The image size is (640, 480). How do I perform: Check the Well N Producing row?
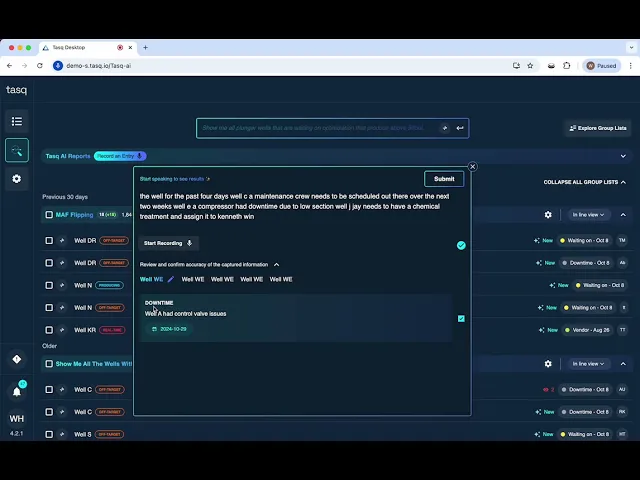click(x=49, y=285)
